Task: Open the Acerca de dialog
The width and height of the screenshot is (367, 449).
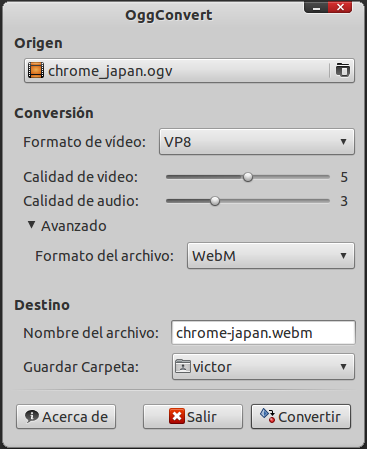Action: (66, 416)
